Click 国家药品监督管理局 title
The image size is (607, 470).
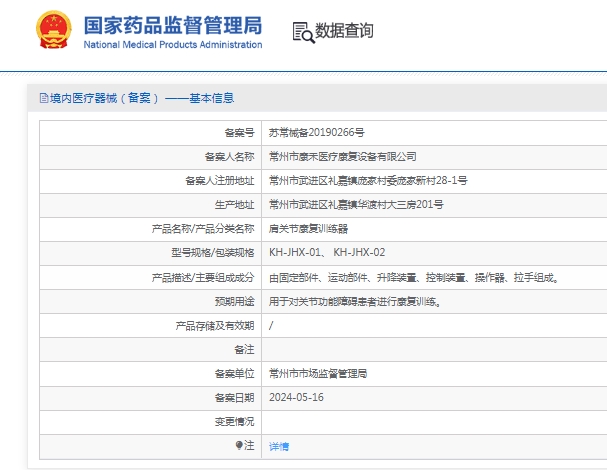coord(173,26)
